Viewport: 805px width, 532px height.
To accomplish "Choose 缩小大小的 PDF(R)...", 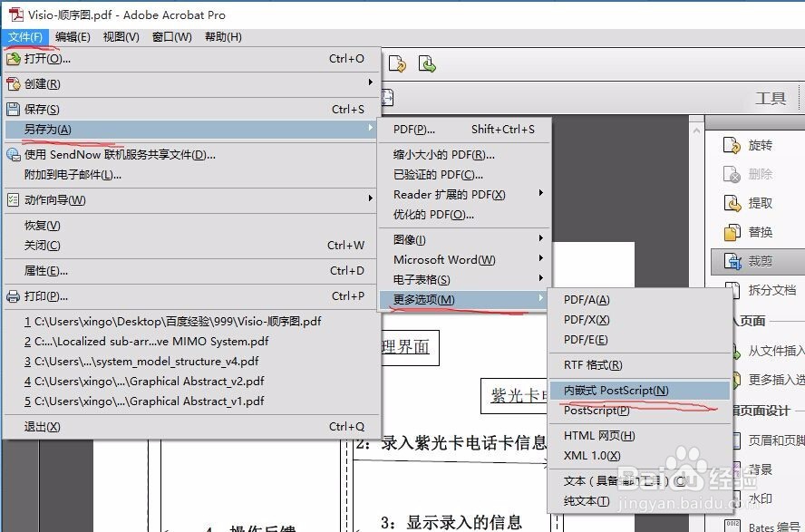I will pos(465,154).
